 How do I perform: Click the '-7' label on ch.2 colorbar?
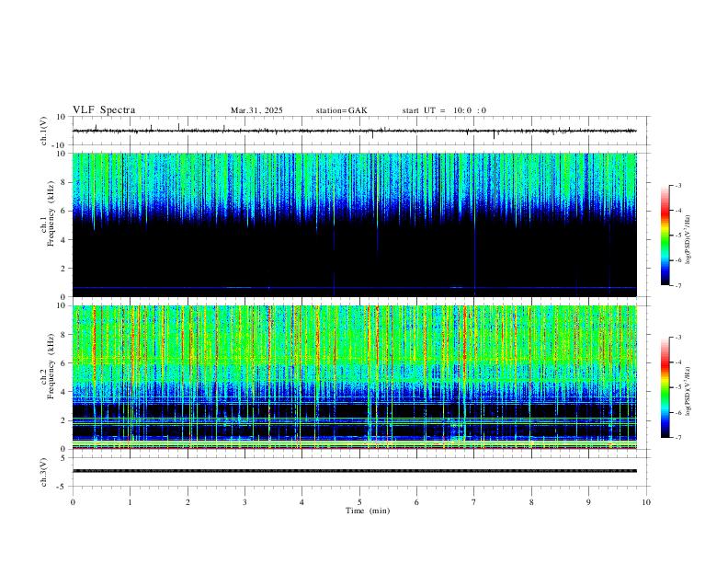pos(677,438)
